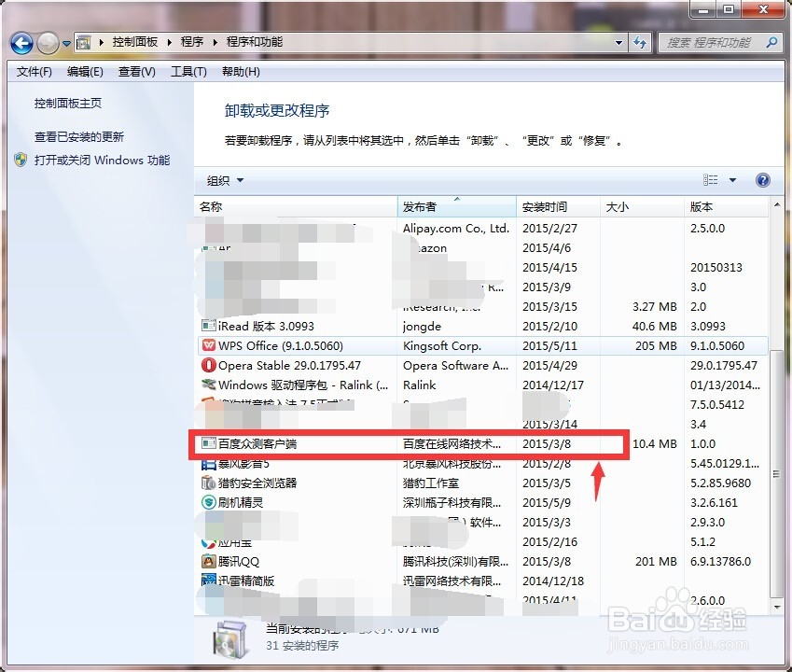Screen dimensions: 792x672
Task: Expand the 组织 dropdown
Action: pos(225,180)
